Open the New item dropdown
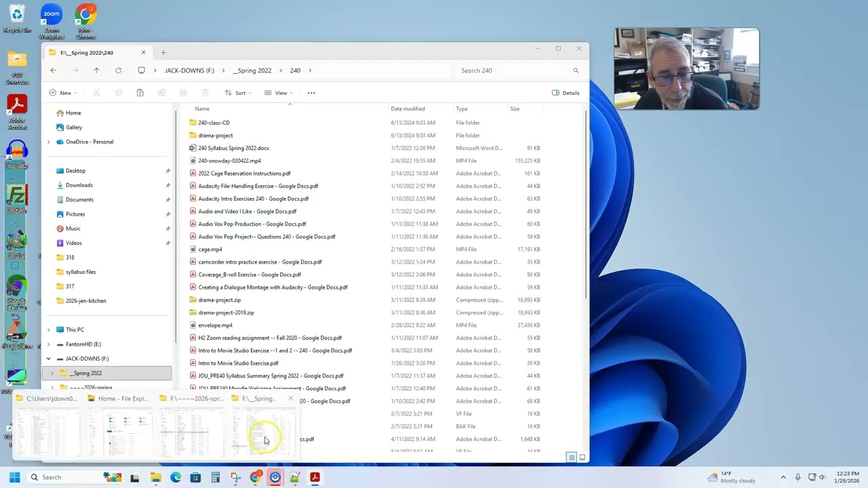Image resolution: width=868 pixels, height=488 pixels. (x=62, y=93)
